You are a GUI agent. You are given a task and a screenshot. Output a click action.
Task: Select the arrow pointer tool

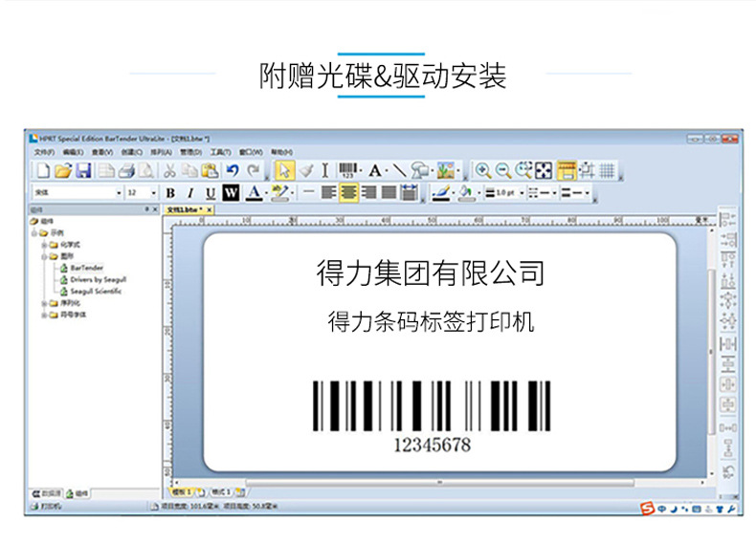click(x=284, y=170)
